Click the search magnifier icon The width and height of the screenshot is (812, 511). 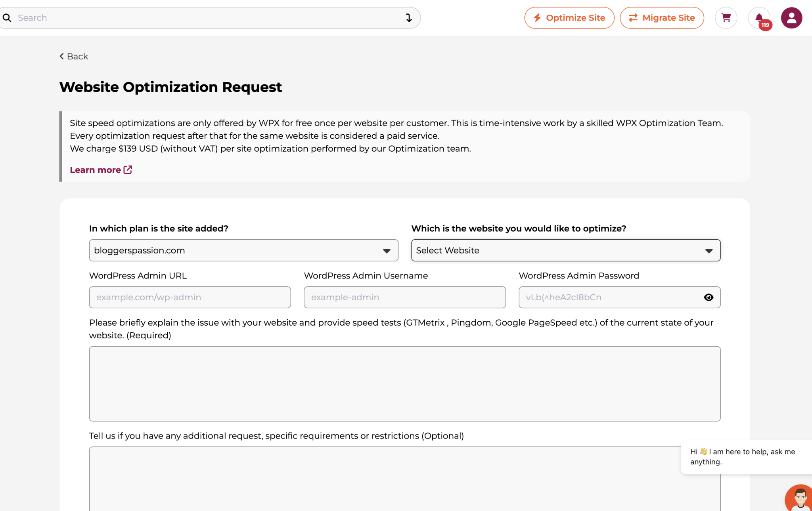[x=7, y=17]
